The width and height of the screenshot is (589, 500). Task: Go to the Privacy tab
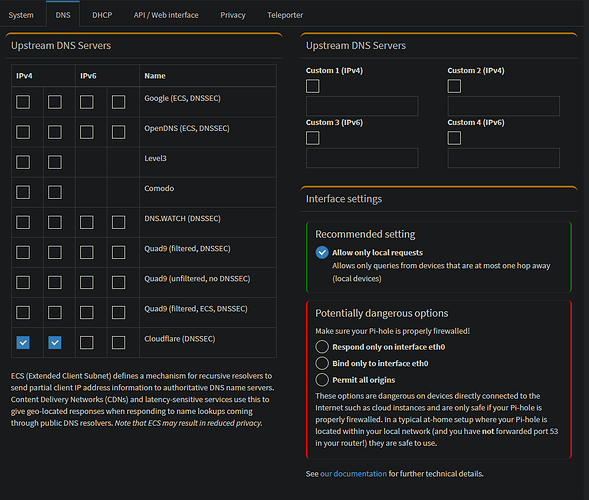[233, 15]
